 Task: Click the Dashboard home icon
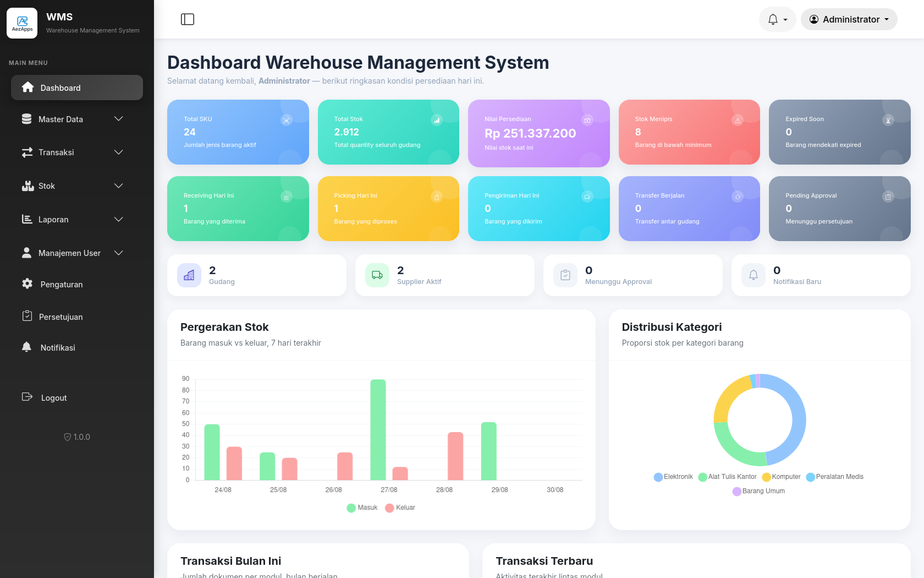(28, 87)
